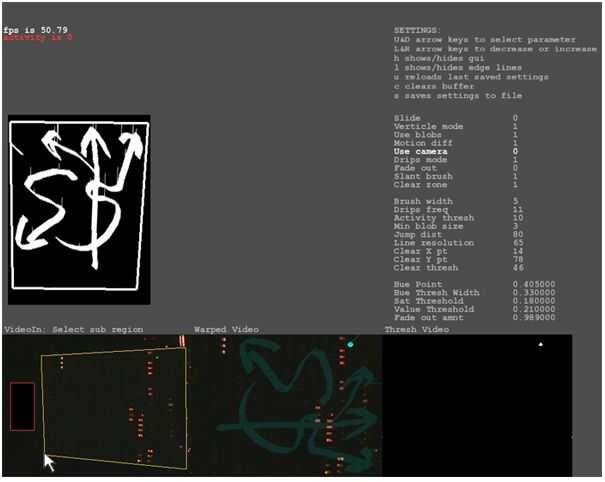Click the red clear-zone rectangle in VideoIn
Screen dimensions: 605x482
tap(22, 406)
